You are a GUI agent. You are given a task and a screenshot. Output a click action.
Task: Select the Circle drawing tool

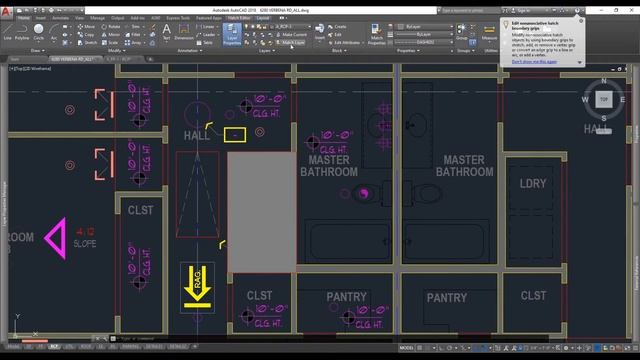(38, 32)
